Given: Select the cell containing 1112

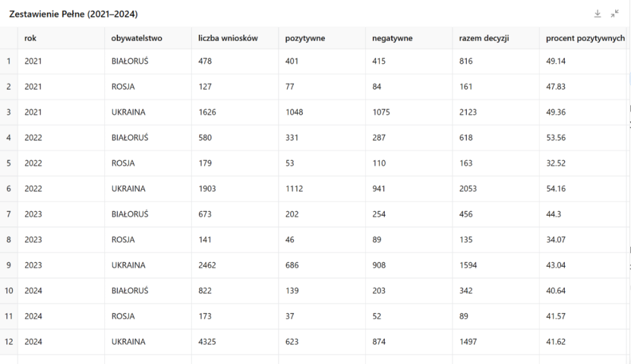Looking at the screenshot, I should point(294,189).
